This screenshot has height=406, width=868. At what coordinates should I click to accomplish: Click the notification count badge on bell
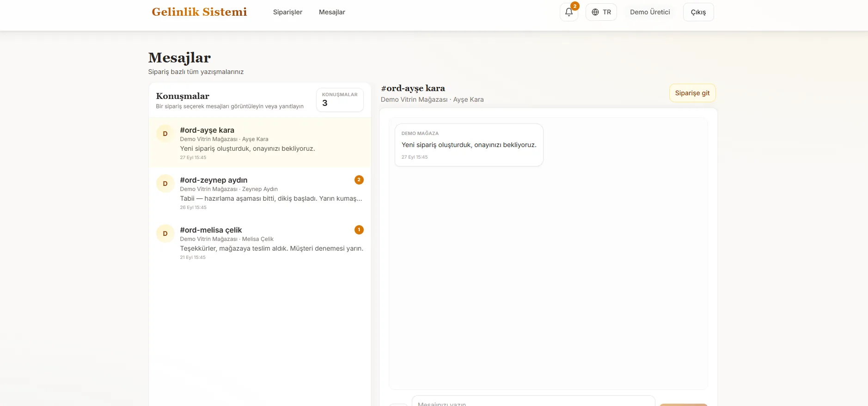[575, 6]
